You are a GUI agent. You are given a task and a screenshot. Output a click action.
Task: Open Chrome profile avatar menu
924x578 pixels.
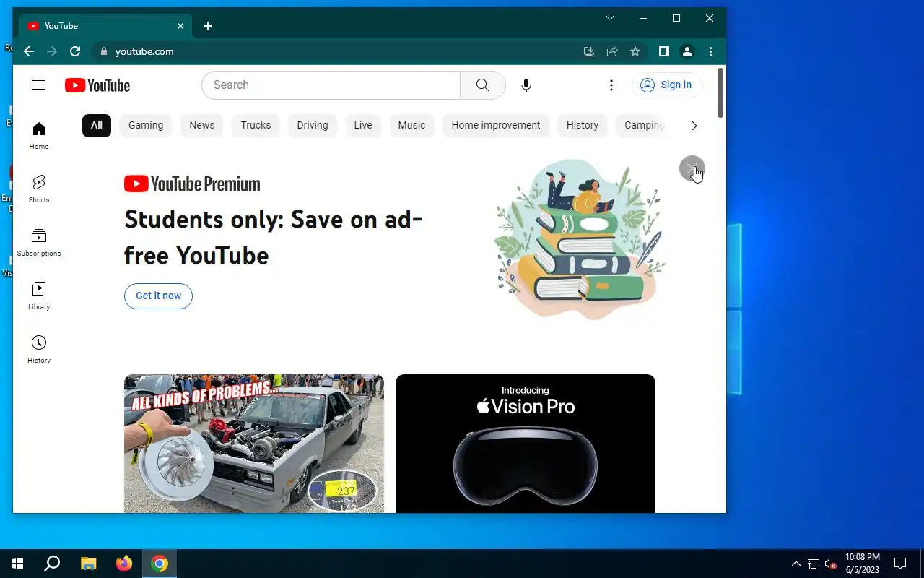click(687, 51)
